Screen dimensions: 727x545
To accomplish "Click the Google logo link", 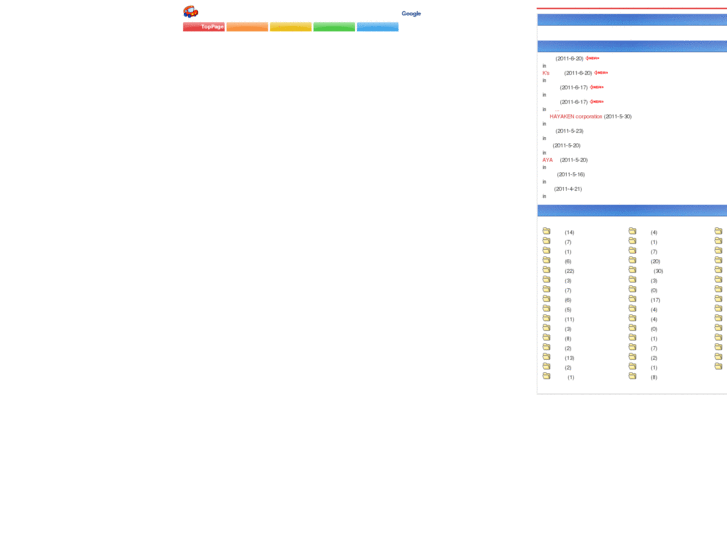I will pyautogui.click(x=411, y=13).
